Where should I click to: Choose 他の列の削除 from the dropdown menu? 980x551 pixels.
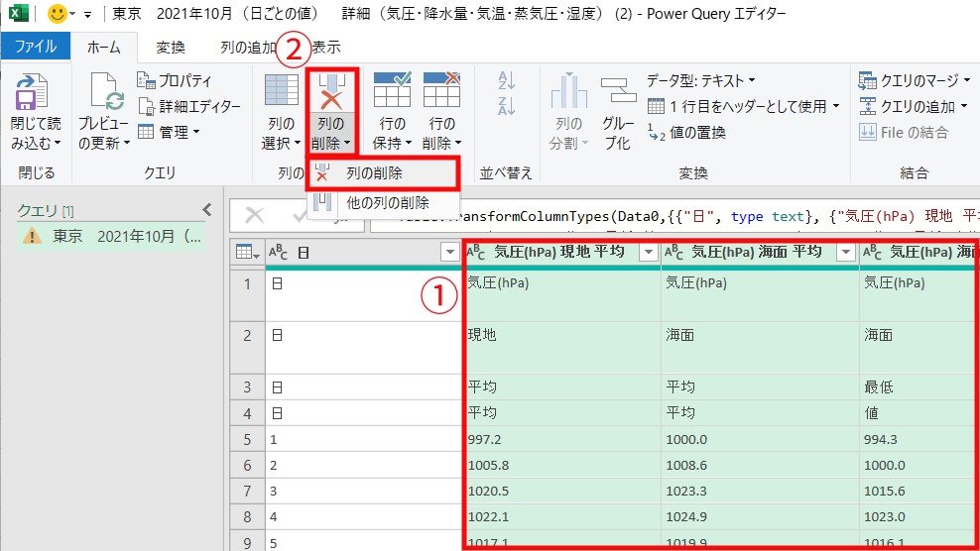tap(383, 202)
